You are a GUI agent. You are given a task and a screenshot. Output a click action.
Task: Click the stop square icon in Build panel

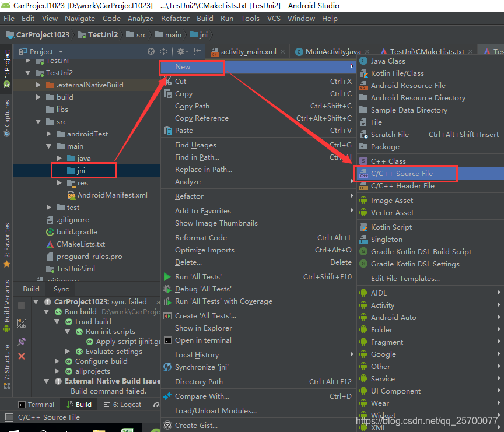(x=22, y=305)
